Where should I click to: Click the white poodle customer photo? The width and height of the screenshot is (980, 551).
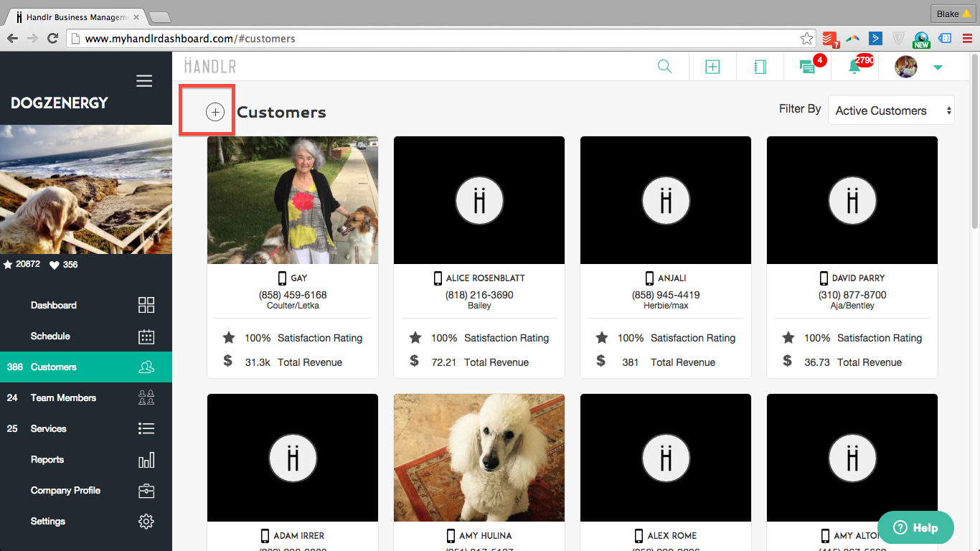[479, 457]
